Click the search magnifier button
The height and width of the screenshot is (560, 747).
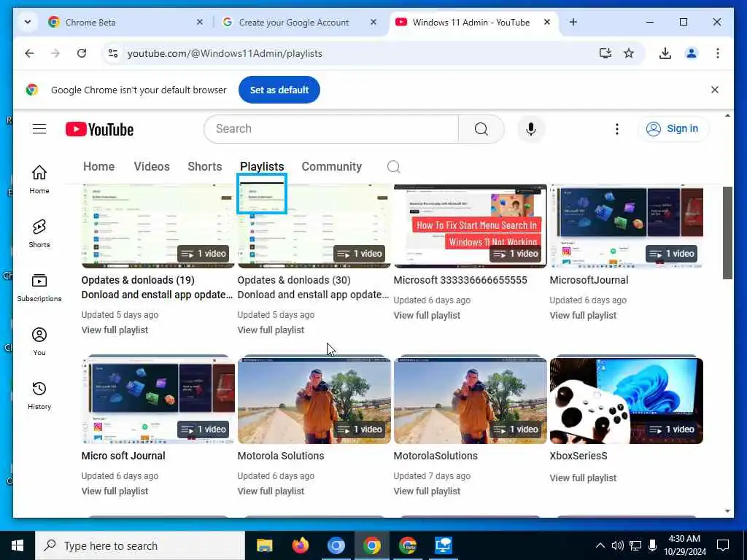point(481,129)
